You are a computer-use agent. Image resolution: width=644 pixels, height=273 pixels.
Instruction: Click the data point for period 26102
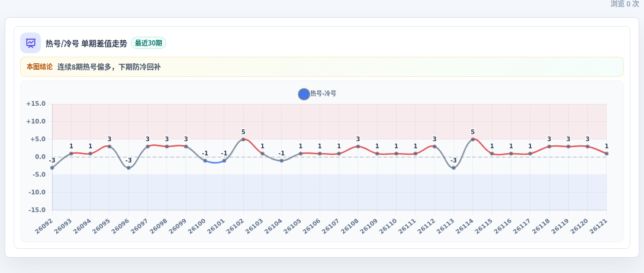[243, 139]
